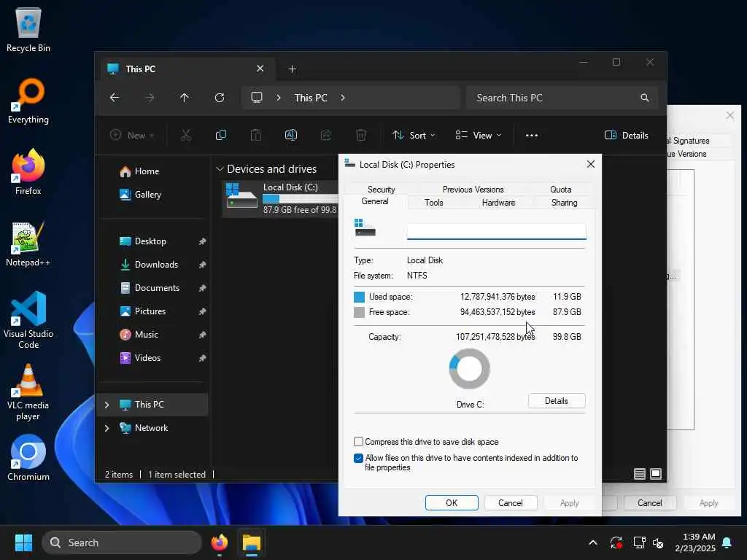Go up one folder level
Viewport: 747px width, 560px height.
coord(185,98)
